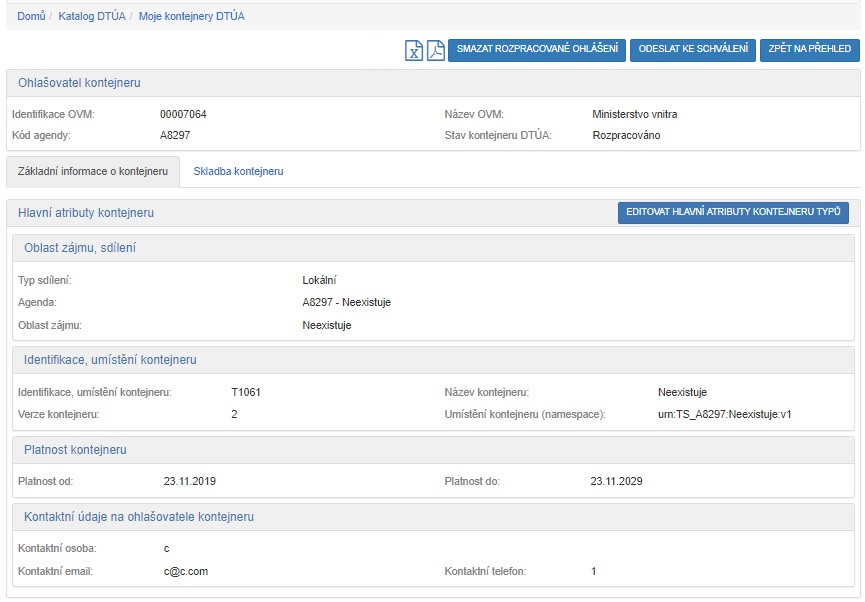Viewport: 865px width, 602px height.
Task: Export the container as PDF
Action: 436,51
